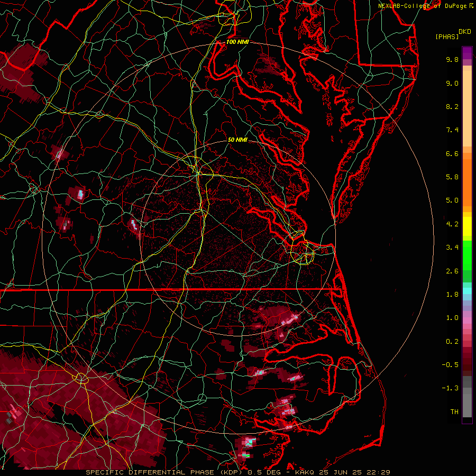This screenshot has height=476, width=476.
Task: Click the 5.8 legend value
Action: [x=452, y=177]
